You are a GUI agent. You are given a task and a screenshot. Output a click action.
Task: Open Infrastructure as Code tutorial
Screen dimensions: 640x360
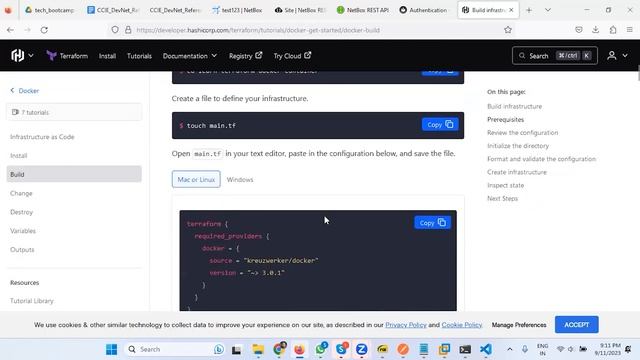pyautogui.click(x=42, y=137)
